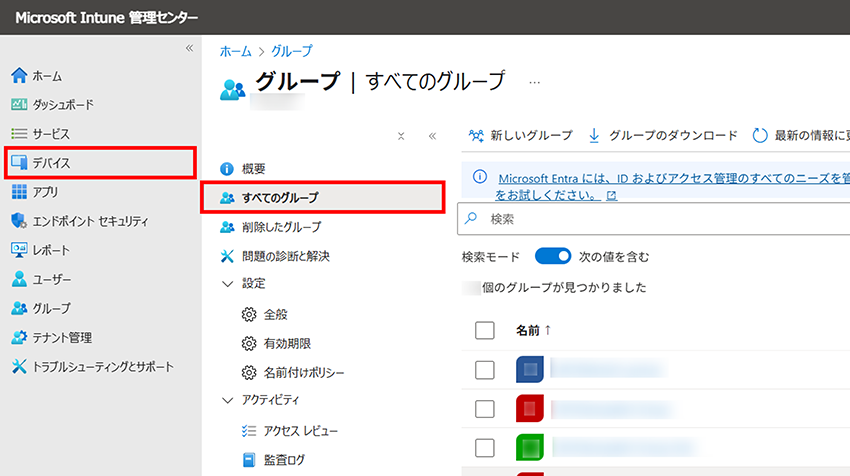Click the Apps grid icon
This screenshot has height=476, width=850.
coord(19,191)
